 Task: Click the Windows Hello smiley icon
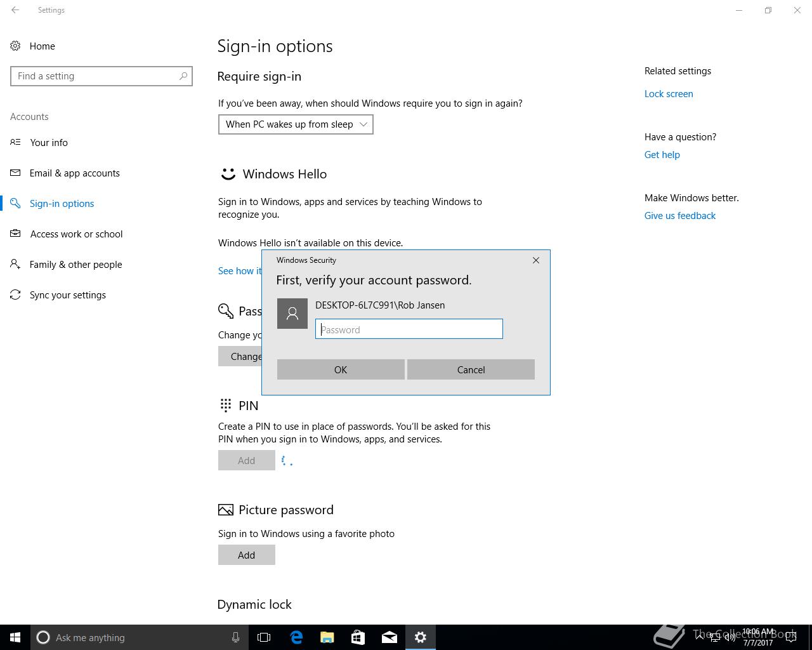pyautogui.click(x=228, y=174)
